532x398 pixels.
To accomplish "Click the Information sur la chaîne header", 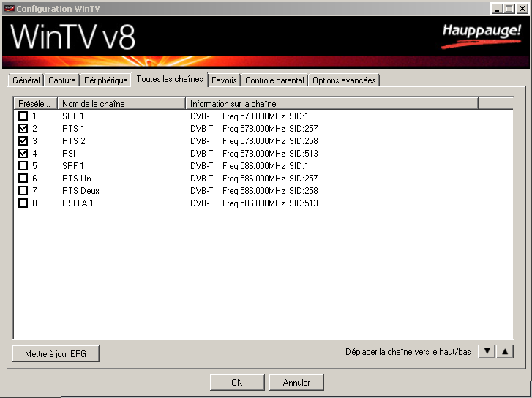I will tap(331, 104).
